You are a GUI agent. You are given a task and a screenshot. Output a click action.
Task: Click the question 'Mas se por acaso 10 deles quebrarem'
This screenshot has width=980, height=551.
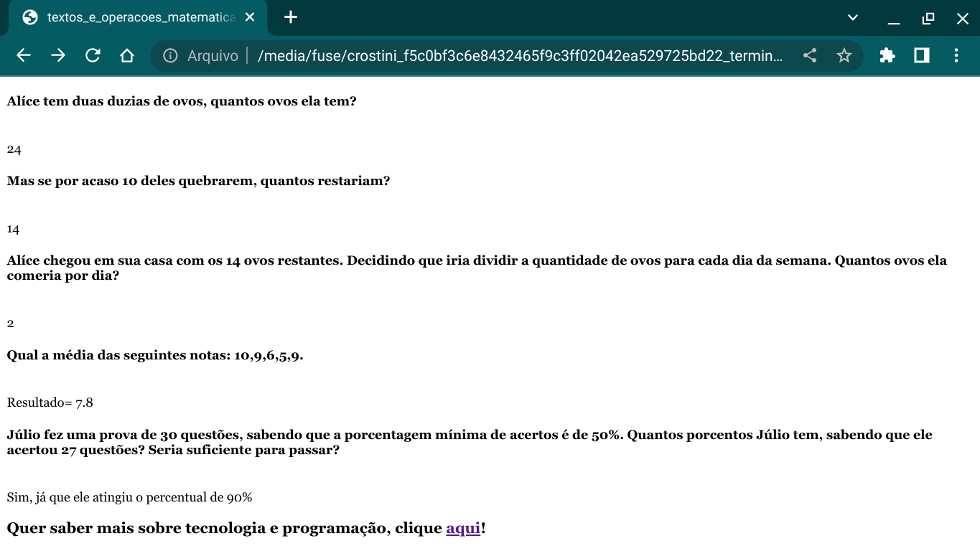coord(198,181)
